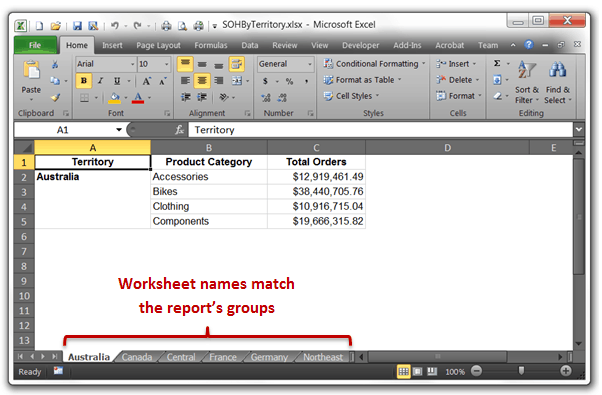Click the zoom slider handle
This screenshot has width=602, height=395.
coord(521,370)
